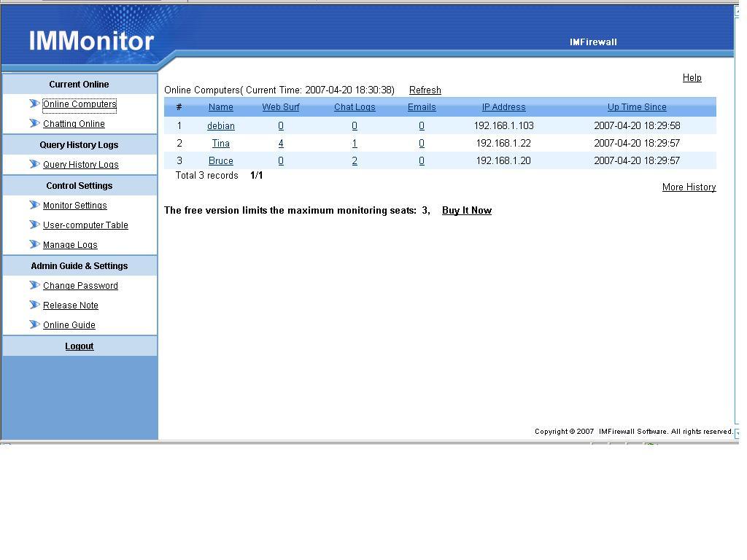Click arrow icon beside Change Password
The width and height of the screenshot is (747, 560).
[x=34, y=285]
